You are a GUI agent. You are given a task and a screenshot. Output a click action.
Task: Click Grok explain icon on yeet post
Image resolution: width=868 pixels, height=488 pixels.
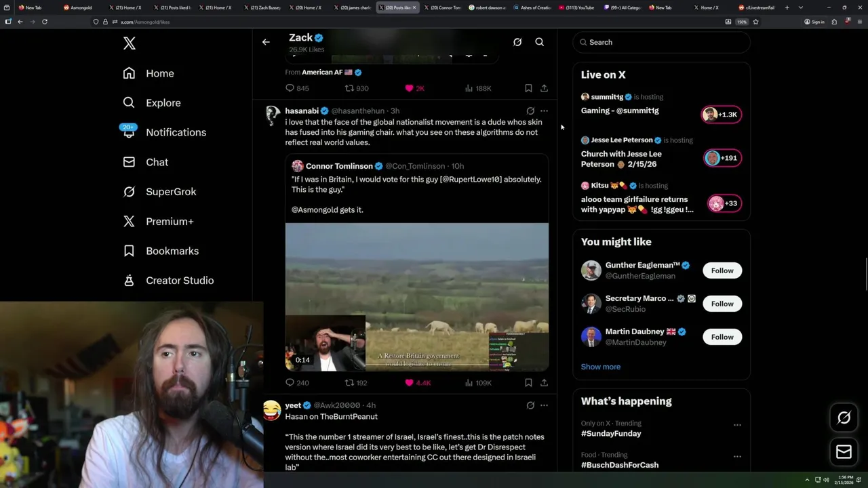[530, 405]
